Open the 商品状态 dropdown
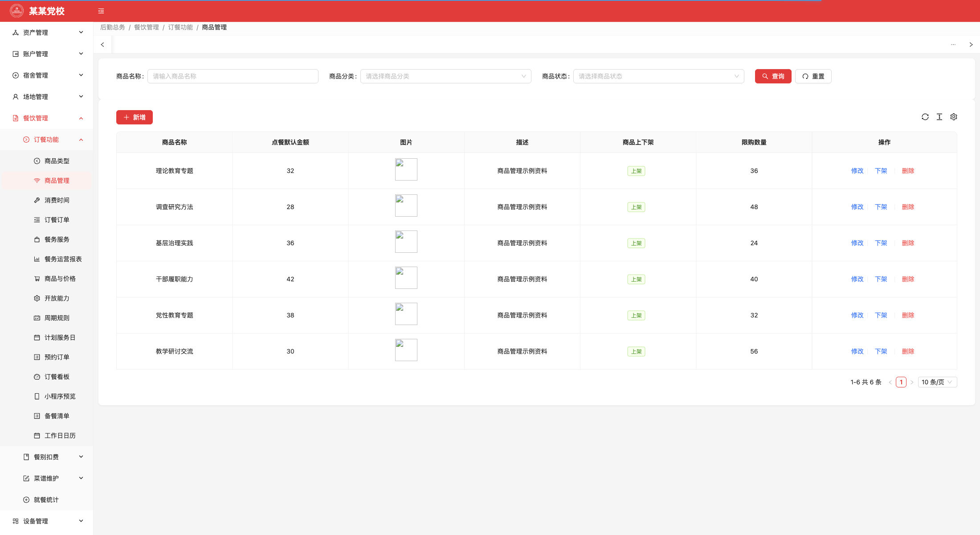Image resolution: width=980 pixels, height=535 pixels. [x=658, y=76]
